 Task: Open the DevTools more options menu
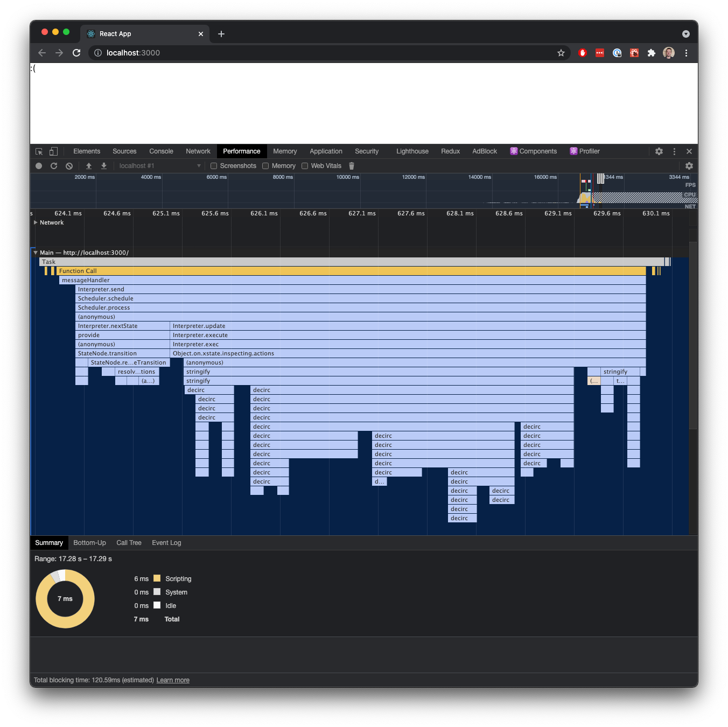coord(674,151)
